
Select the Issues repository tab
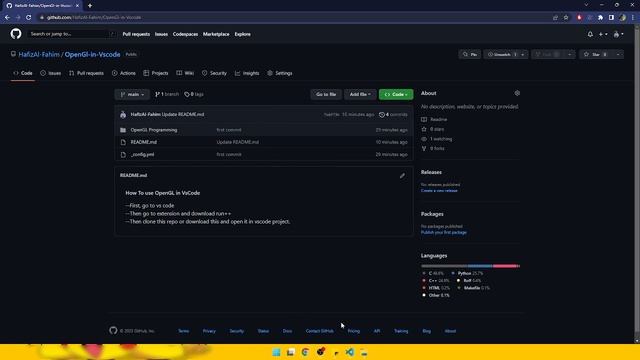pyautogui.click(x=51, y=73)
